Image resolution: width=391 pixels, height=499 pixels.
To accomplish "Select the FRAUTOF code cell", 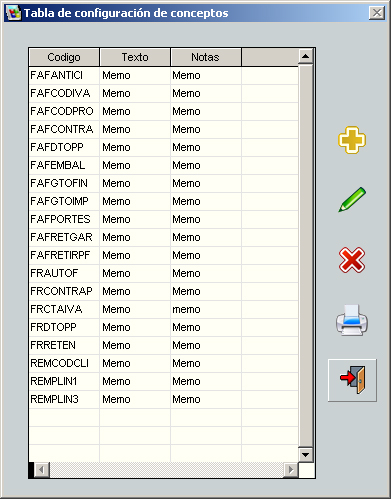I will click(64, 273).
